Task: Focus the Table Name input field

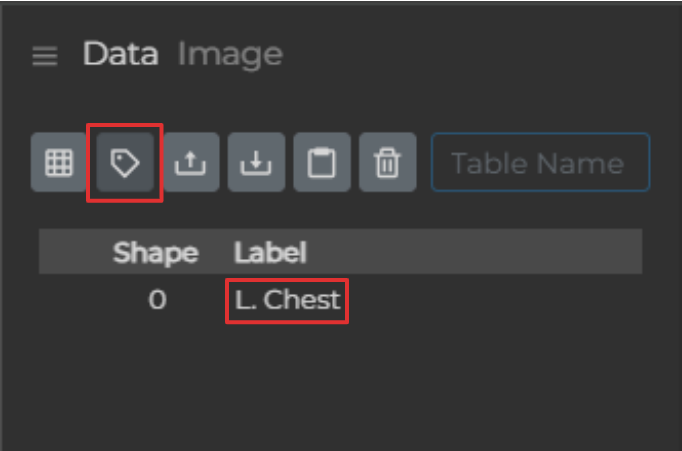Action: (540, 163)
